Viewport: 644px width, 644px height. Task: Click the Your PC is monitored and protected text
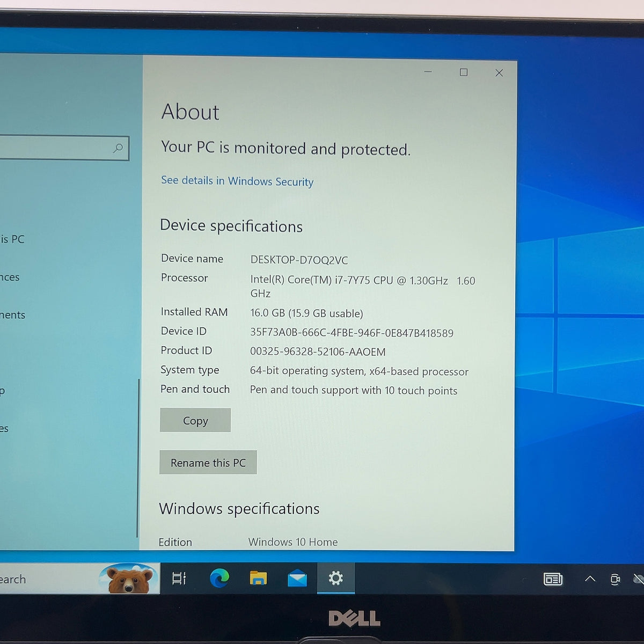[286, 148]
